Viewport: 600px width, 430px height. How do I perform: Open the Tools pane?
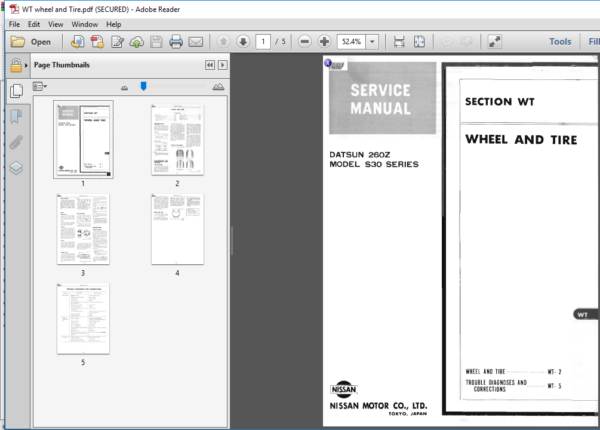click(560, 41)
